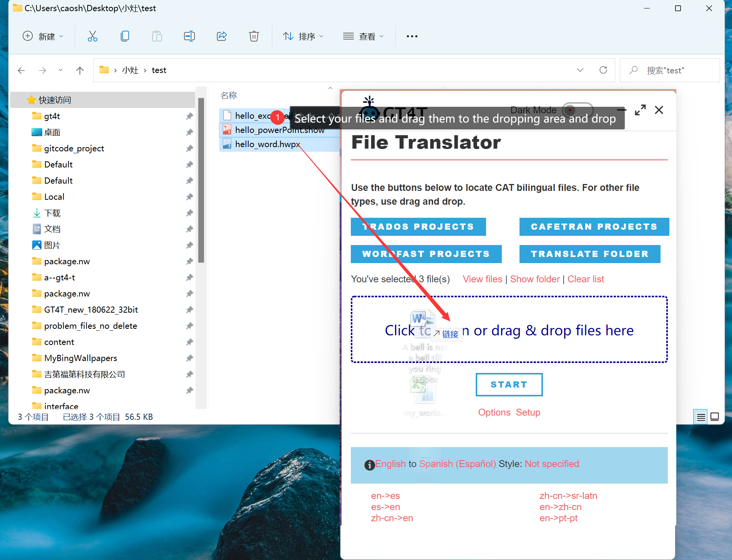Click the refresh icon beside address bar

click(603, 70)
